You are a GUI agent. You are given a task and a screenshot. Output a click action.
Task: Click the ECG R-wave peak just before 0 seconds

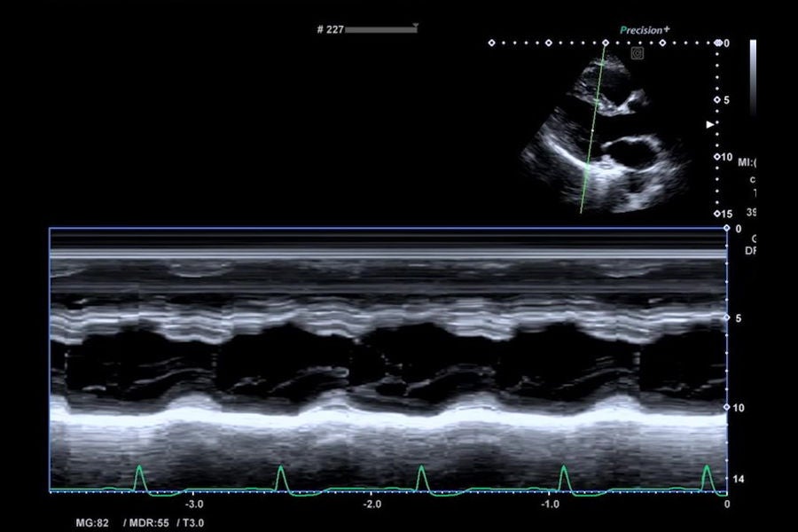(707, 467)
